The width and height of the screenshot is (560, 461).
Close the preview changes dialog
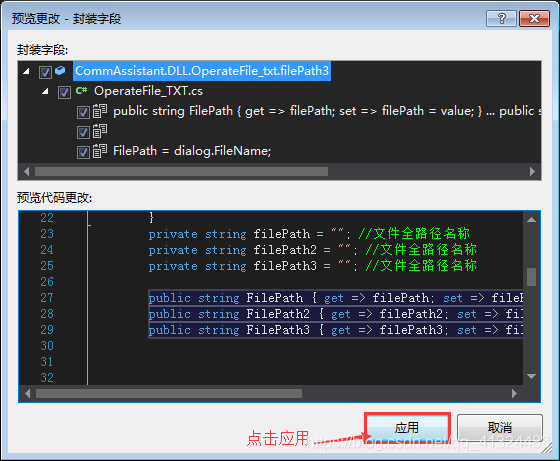coord(534,19)
